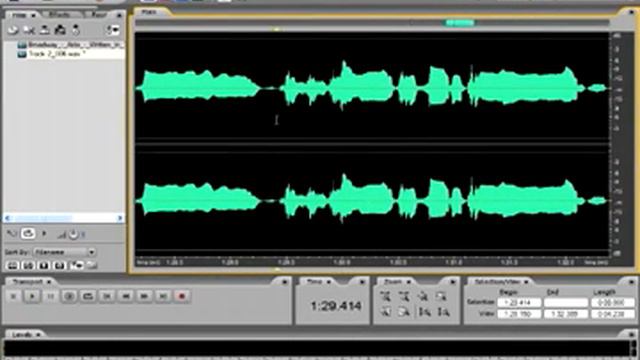The width and height of the screenshot is (640, 360).
Task: Click the green zoom thumb above waveform
Action: [460, 23]
